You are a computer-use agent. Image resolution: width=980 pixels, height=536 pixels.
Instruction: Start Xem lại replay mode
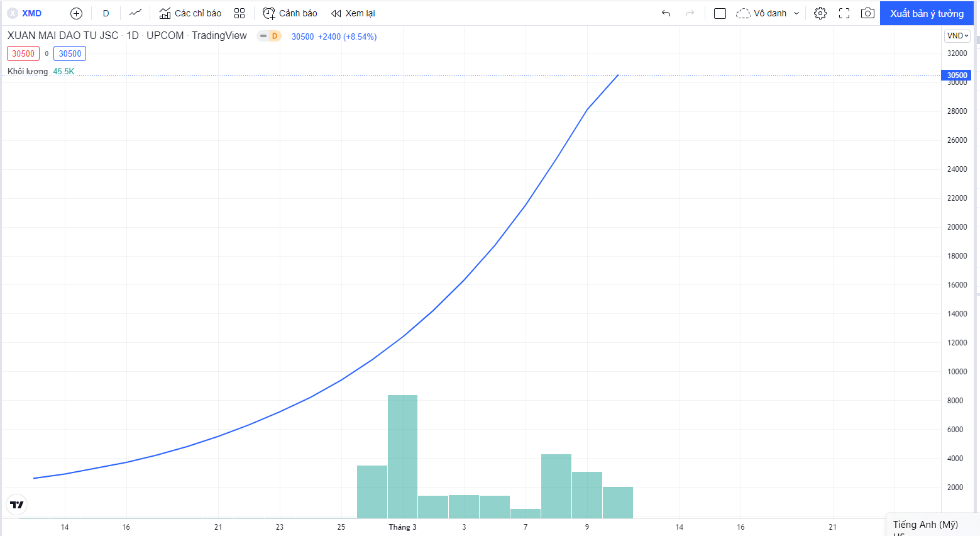click(353, 13)
